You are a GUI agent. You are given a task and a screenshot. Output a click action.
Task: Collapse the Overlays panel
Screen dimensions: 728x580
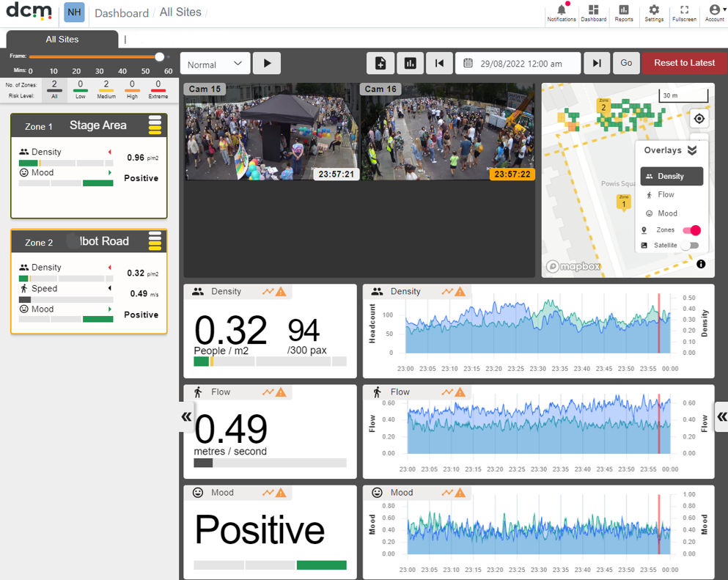692,150
